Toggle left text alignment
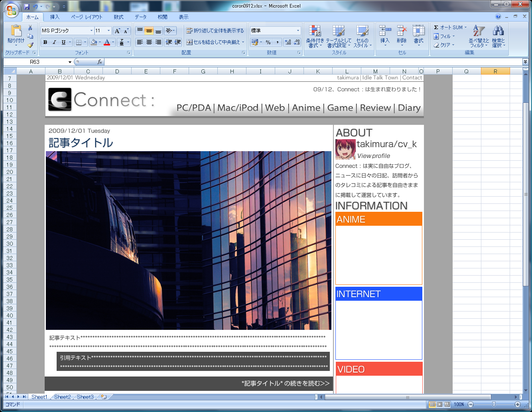The image size is (532, 412). 140,42
